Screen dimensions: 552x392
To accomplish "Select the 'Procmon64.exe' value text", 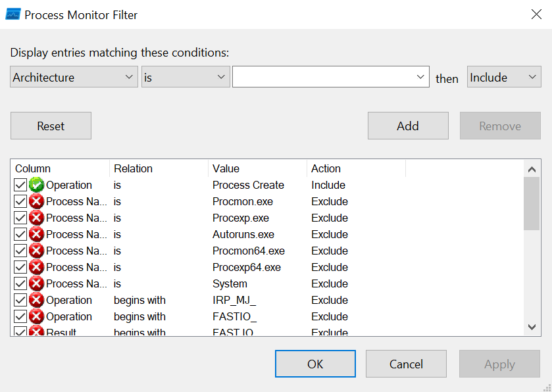I will (249, 251).
